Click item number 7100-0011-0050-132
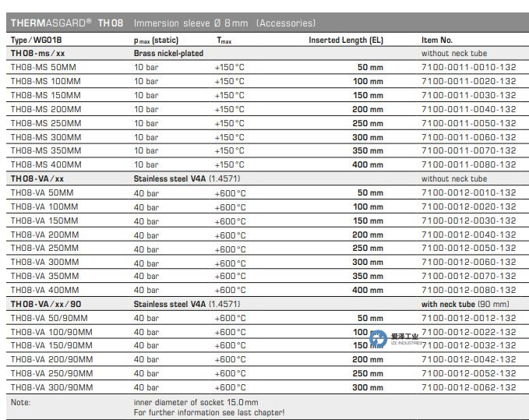Screen dimensions: 529x420 click(468, 123)
